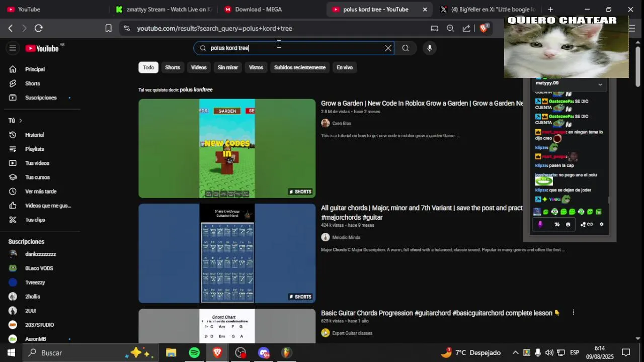Viewport: 644px width, 362px height.
Task: Open the Melodic Minds channel
Action: (346, 237)
